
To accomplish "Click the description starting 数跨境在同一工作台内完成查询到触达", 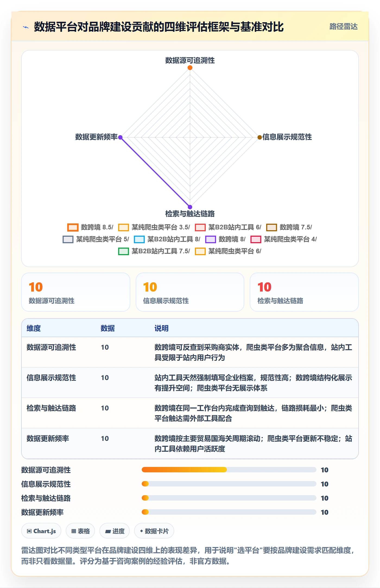I will [x=253, y=413].
